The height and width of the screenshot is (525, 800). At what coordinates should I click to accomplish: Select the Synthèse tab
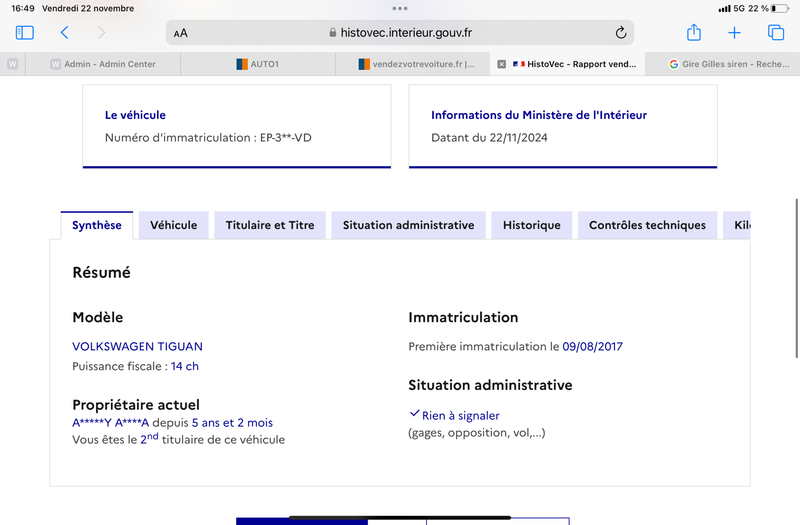(96, 225)
